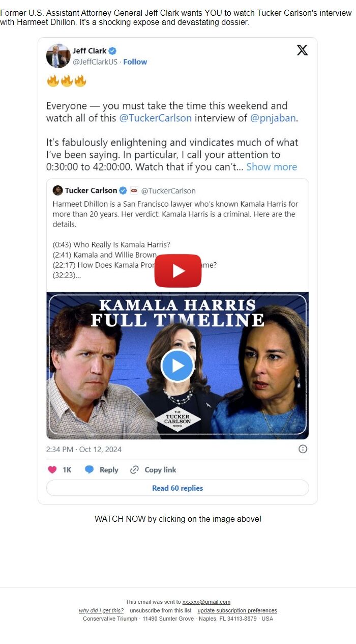Open update subscription preferences link

pos(238,610)
